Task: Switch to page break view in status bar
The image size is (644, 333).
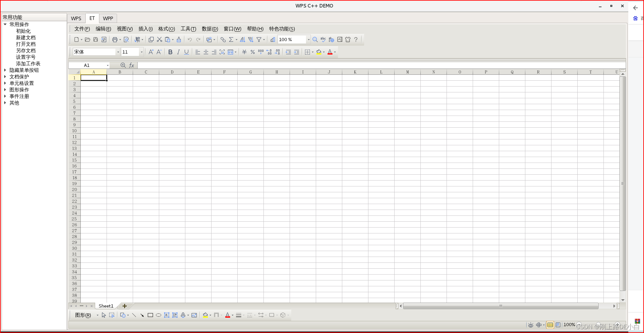Action: click(558, 325)
